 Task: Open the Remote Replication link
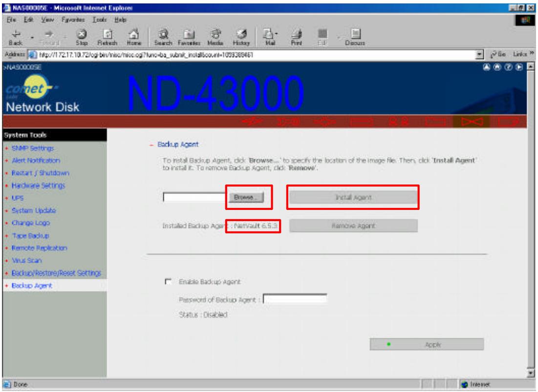coord(40,248)
